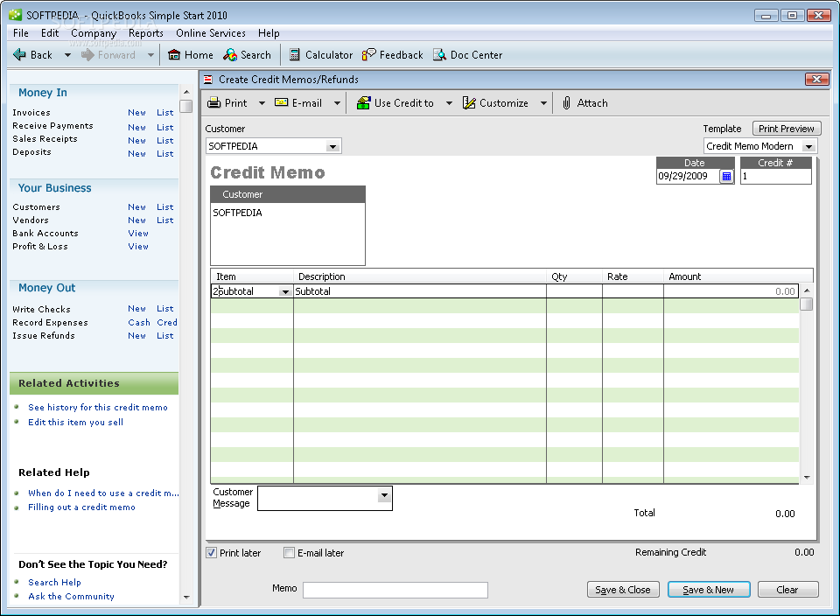Open the Customers List
Image resolution: width=840 pixels, height=616 pixels.
pos(165,206)
